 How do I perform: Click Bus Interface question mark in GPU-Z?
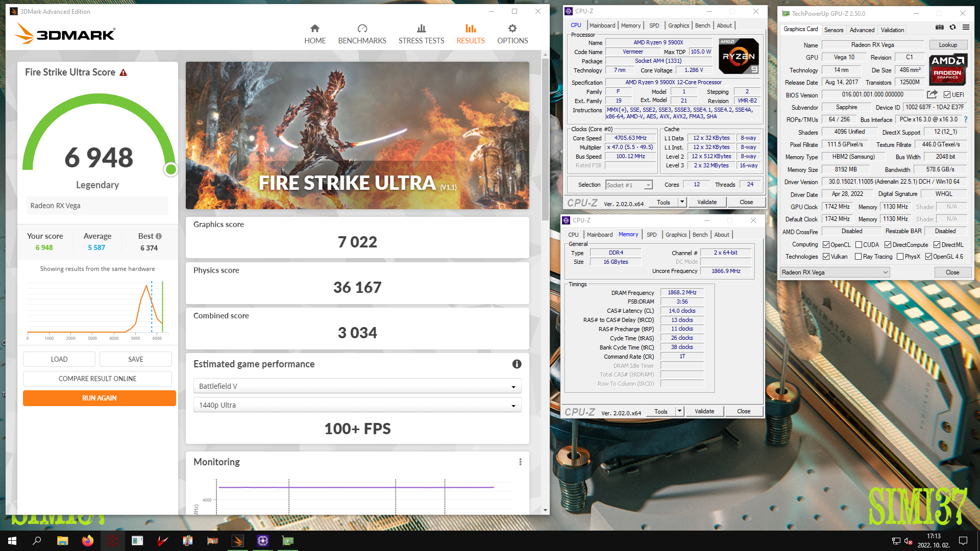click(965, 119)
